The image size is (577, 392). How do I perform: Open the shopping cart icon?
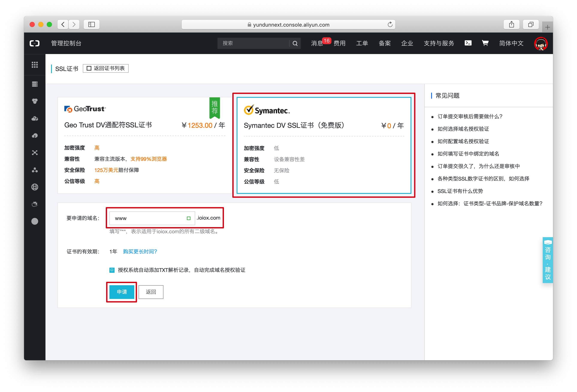485,43
